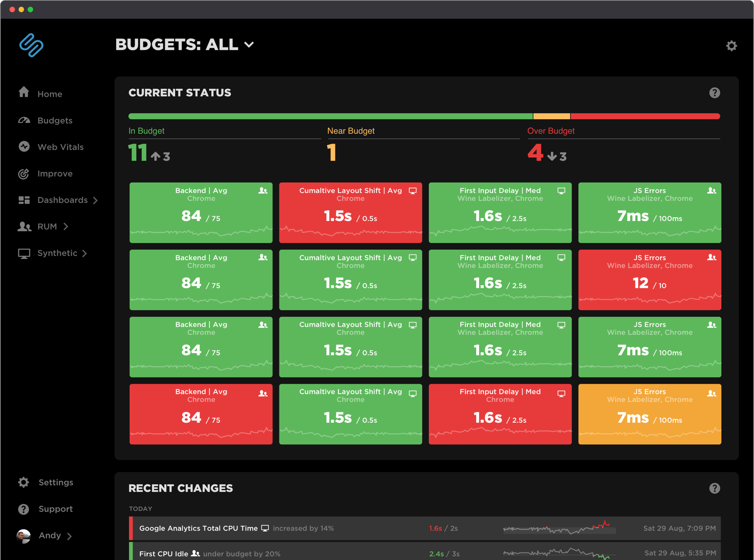Select the Synthetic monitor icon
The width and height of the screenshot is (754, 560).
(x=24, y=253)
